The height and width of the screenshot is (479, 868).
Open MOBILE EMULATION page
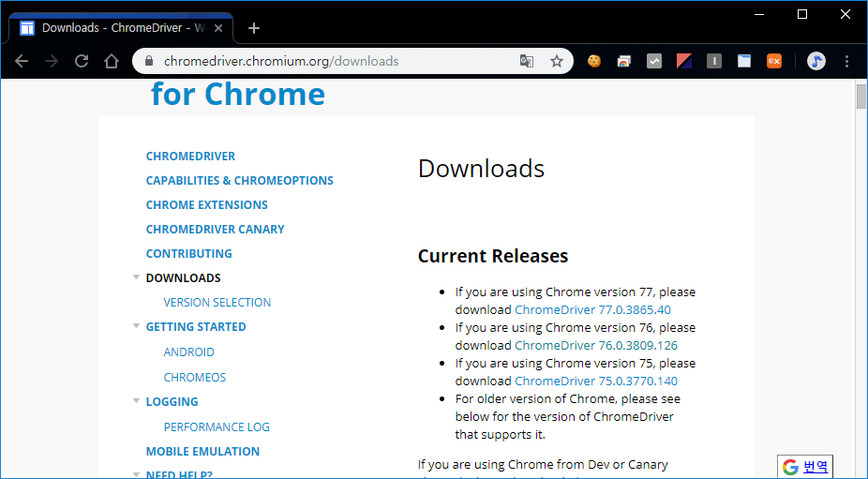tap(202, 451)
